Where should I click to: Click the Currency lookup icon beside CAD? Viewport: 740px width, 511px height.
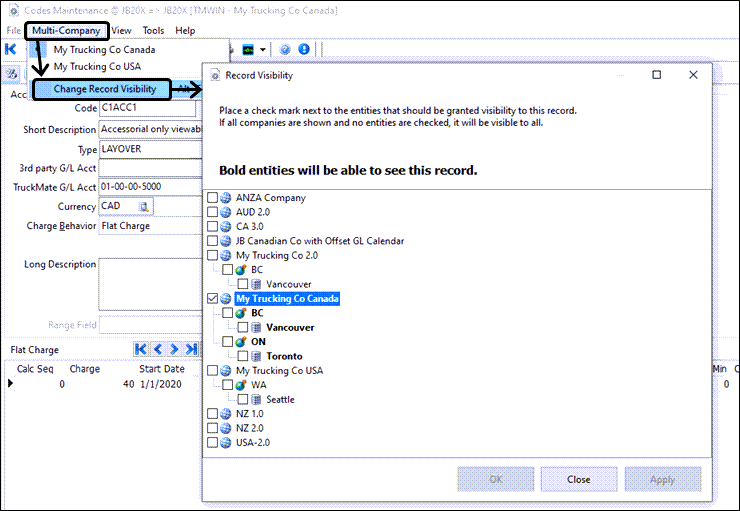(x=144, y=207)
